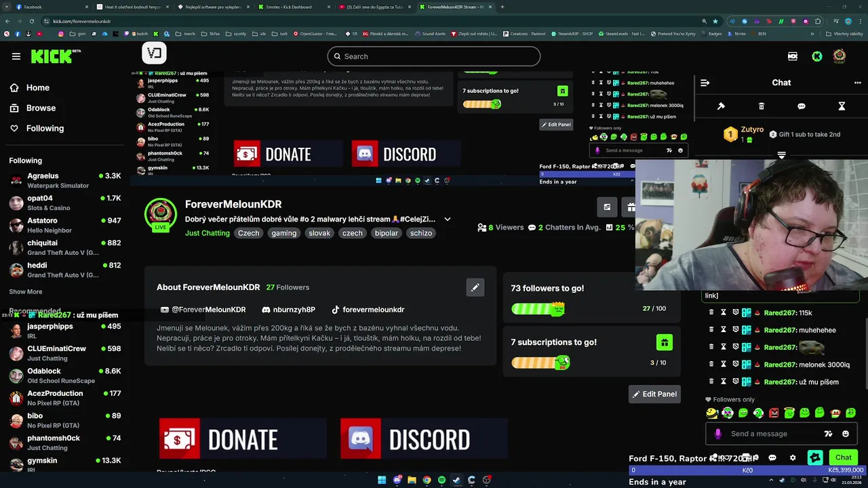Viewport: 868px width, 488px height.
Task: Select the bee emote in emote row
Action: tap(712, 413)
